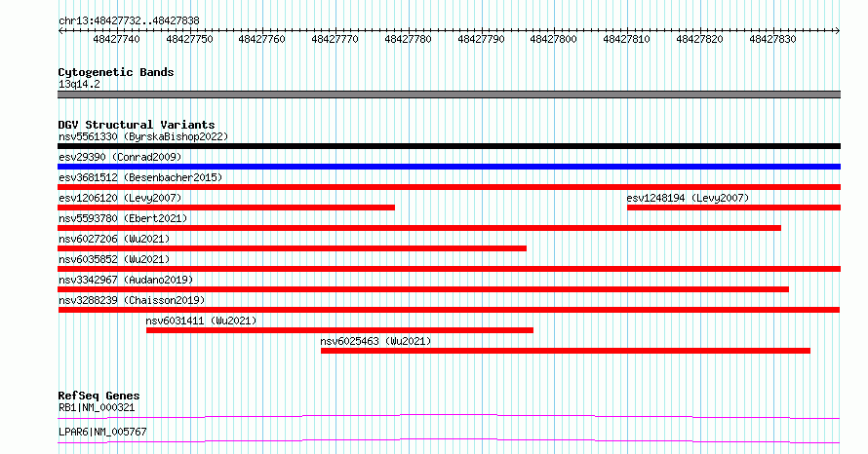Screen dimensions: 868x454
Task: Click the 13q14.2 band label
Action: point(79,84)
